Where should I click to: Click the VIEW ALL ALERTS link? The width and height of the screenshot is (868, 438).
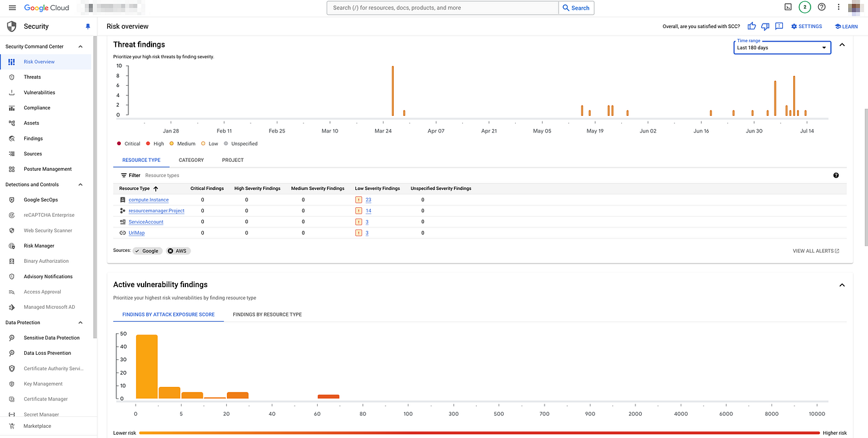pyautogui.click(x=813, y=251)
